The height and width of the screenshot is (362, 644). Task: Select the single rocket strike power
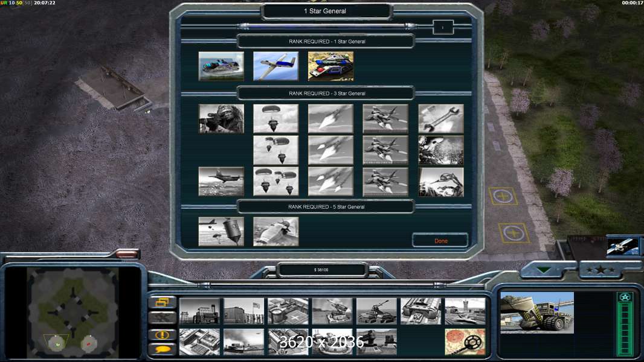pos(330,118)
